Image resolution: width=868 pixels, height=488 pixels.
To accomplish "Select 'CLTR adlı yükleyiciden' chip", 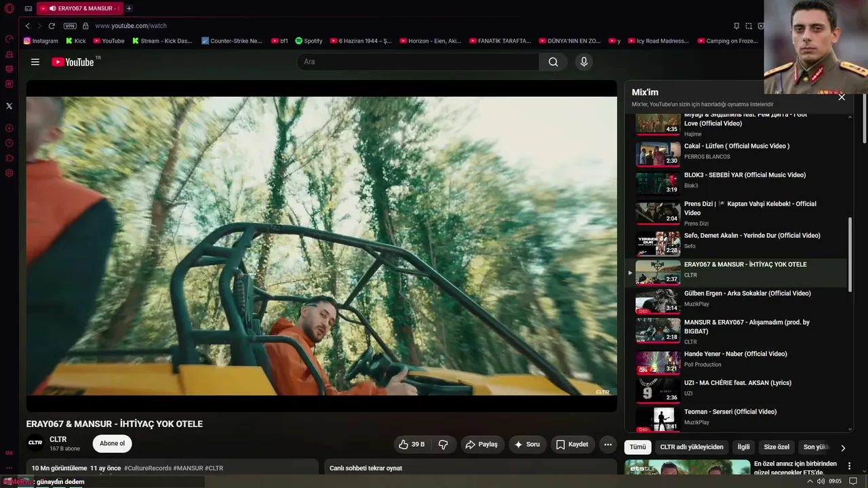I will point(692,447).
